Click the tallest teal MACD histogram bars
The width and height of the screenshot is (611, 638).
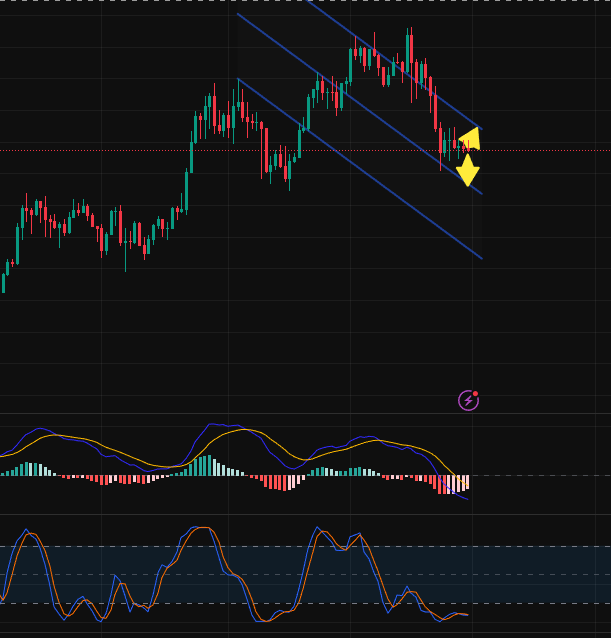point(205,465)
